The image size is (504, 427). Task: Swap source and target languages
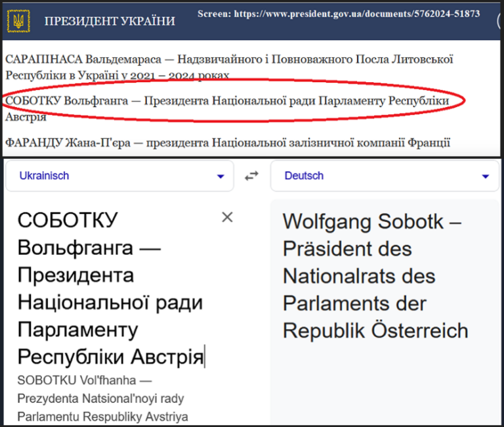coord(251,176)
